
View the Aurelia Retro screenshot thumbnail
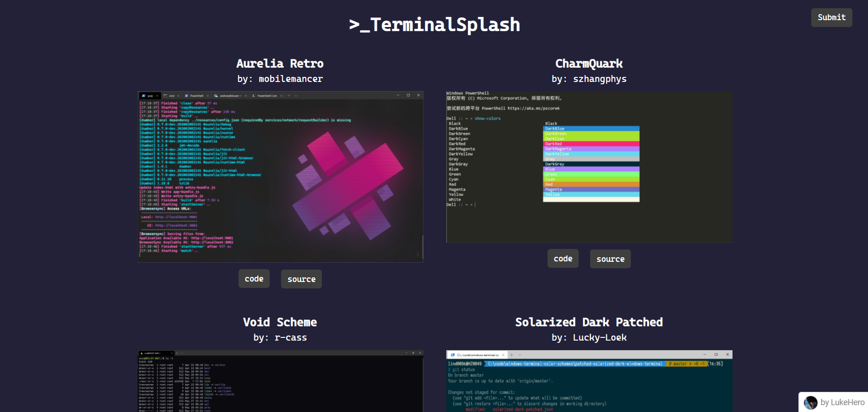(x=280, y=177)
